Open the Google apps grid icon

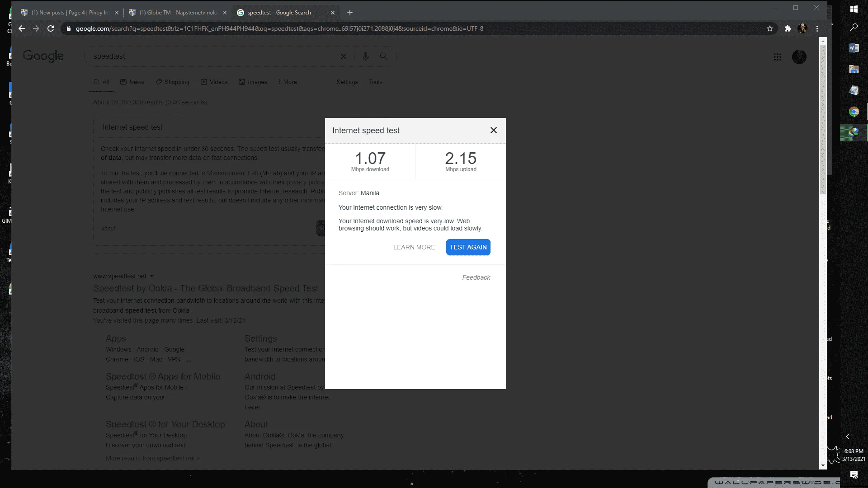tap(778, 57)
